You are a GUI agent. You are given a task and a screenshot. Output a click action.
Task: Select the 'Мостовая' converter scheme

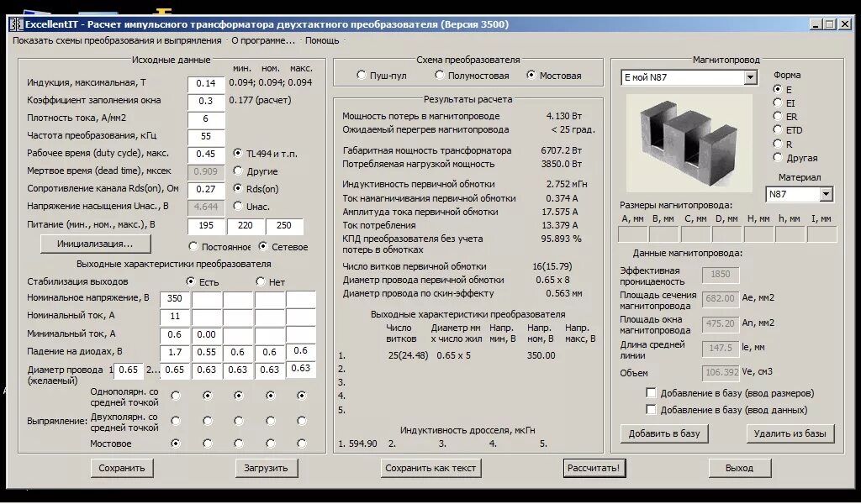[x=531, y=75]
